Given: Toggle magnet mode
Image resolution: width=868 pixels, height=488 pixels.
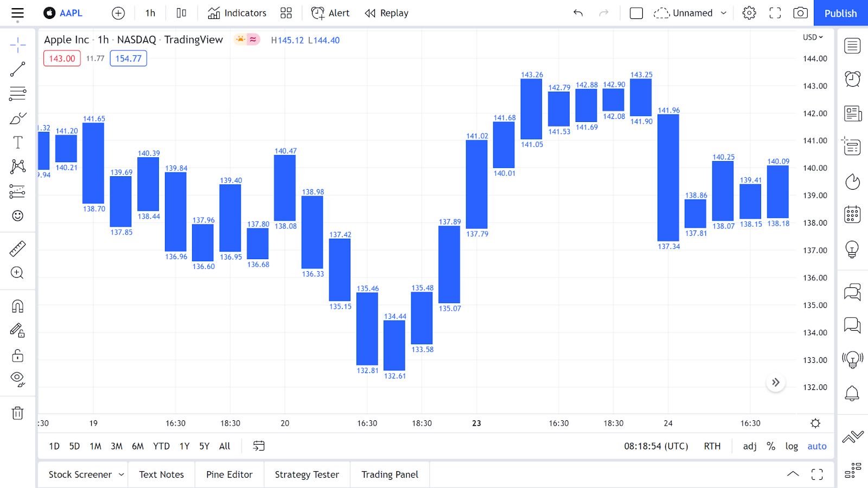Looking at the screenshot, I should [18, 306].
